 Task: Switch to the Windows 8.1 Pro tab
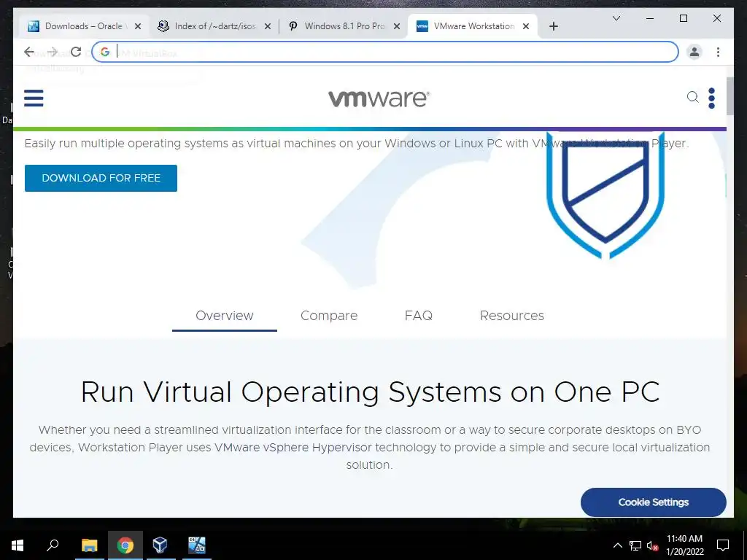(x=344, y=26)
